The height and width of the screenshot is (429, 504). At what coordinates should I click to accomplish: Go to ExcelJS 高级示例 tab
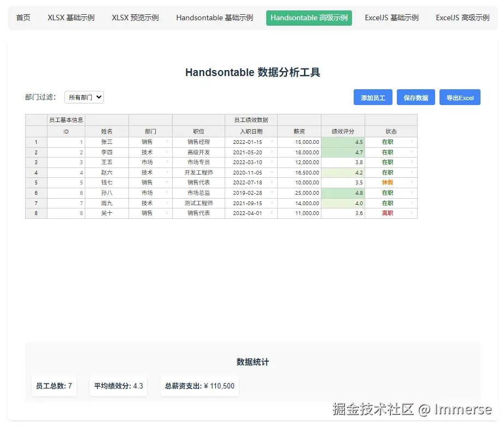462,18
